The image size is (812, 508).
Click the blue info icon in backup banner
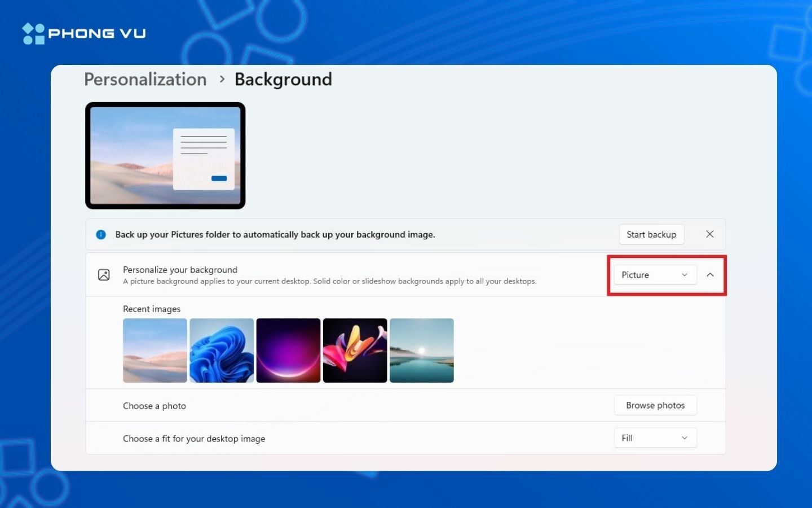coord(101,235)
